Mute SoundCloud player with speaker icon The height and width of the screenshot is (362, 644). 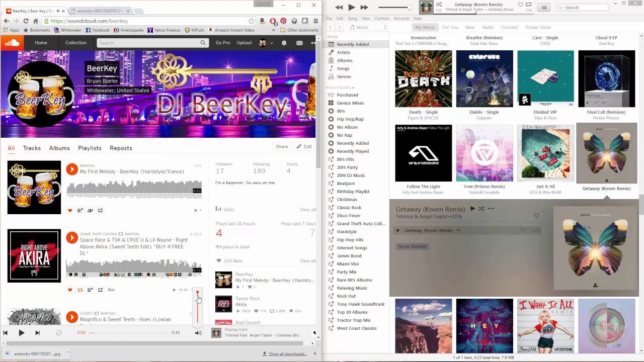(198, 333)
